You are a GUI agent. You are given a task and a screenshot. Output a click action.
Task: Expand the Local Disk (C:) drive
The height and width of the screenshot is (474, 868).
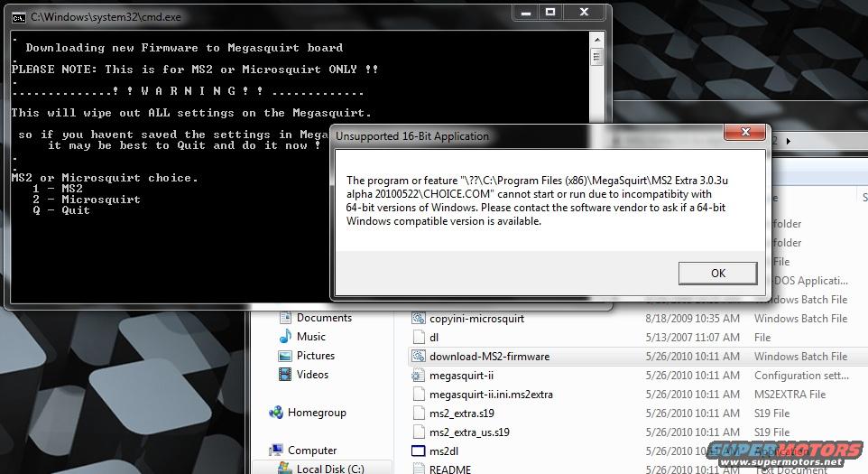tap(329, 469)
